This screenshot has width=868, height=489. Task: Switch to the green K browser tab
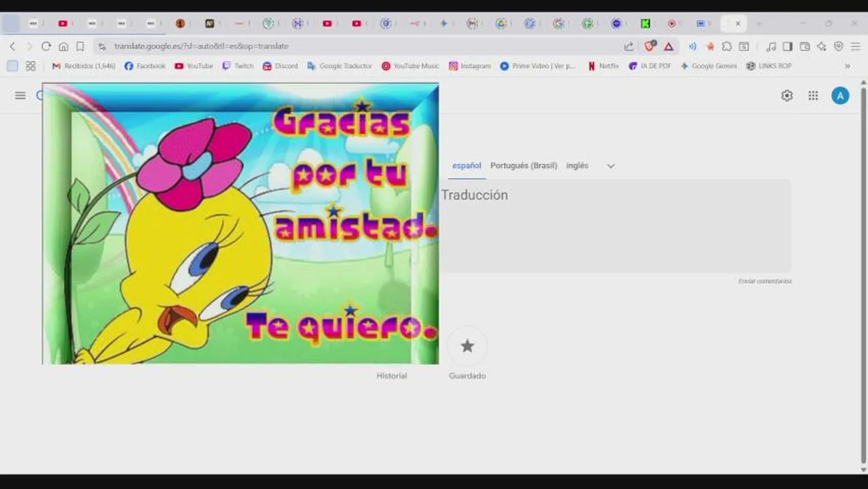(645, 23)
